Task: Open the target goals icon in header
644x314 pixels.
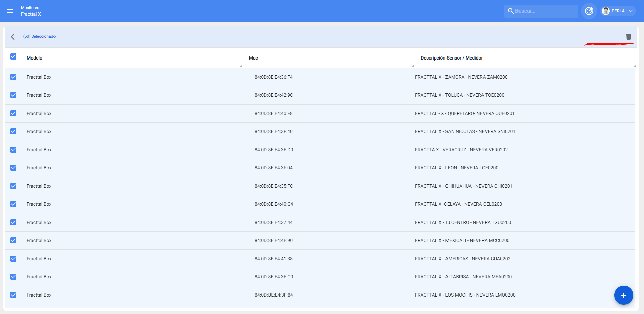Action: (x=589, y=11)
